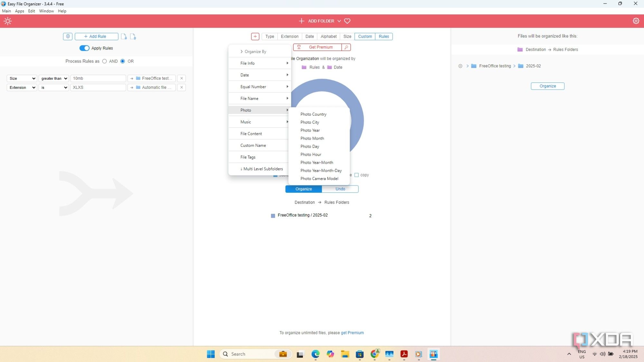Turn off Apply Rules switch
This screenshot has height=362, width=644.
pos(84,48)
